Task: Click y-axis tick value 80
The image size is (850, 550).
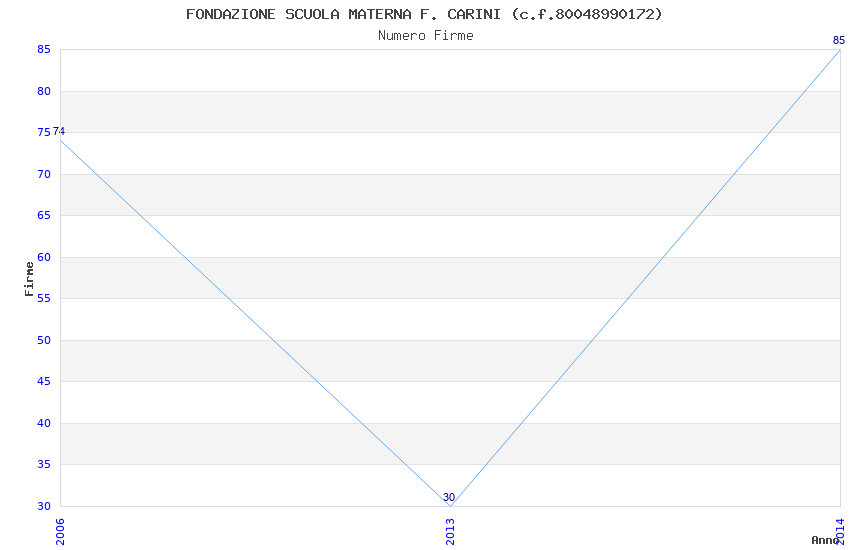Action: click(x=44, y=91)
